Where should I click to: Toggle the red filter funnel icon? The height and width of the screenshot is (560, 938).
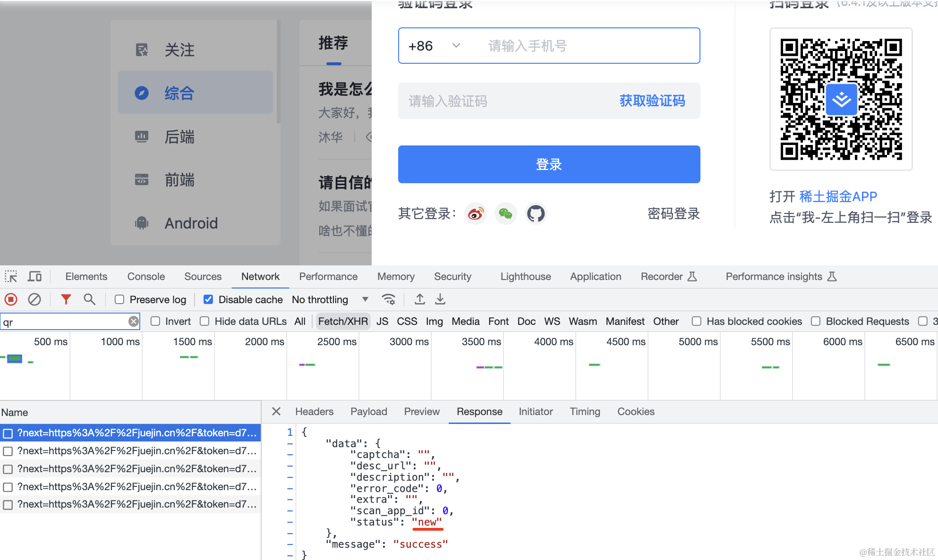point(66,299)
